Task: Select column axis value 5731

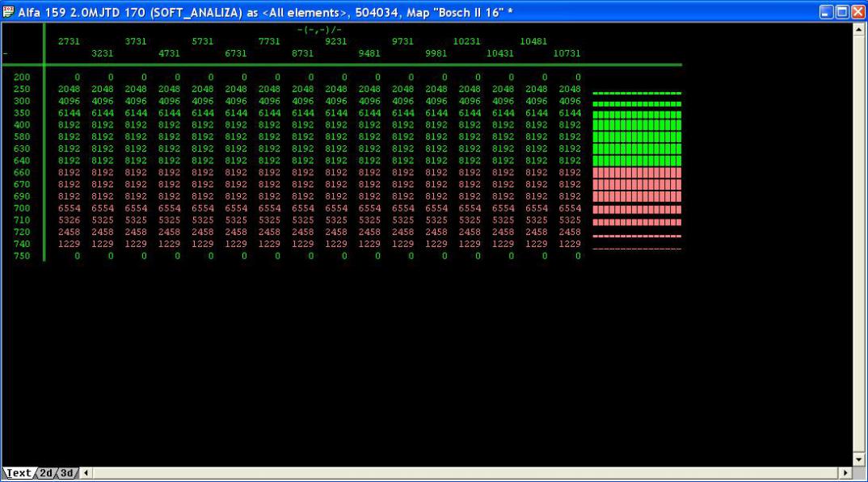Action: [x=203, y=41]
